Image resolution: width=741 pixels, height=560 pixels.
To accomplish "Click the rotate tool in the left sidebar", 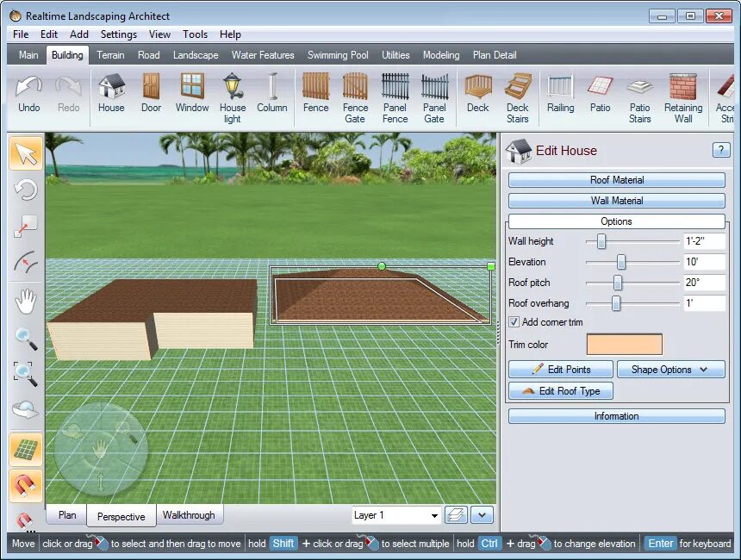I will point(26,190).
